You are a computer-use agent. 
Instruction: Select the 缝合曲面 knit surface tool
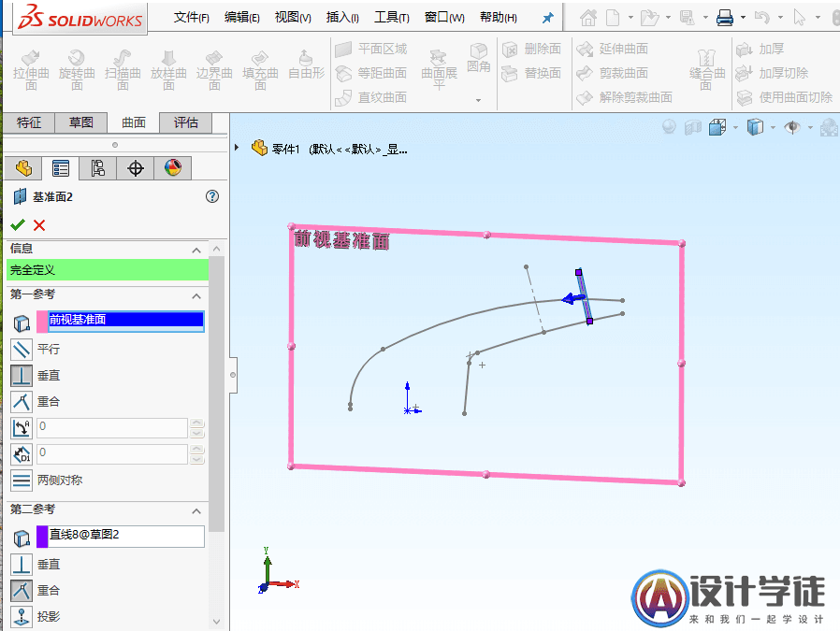coord(707,69)
